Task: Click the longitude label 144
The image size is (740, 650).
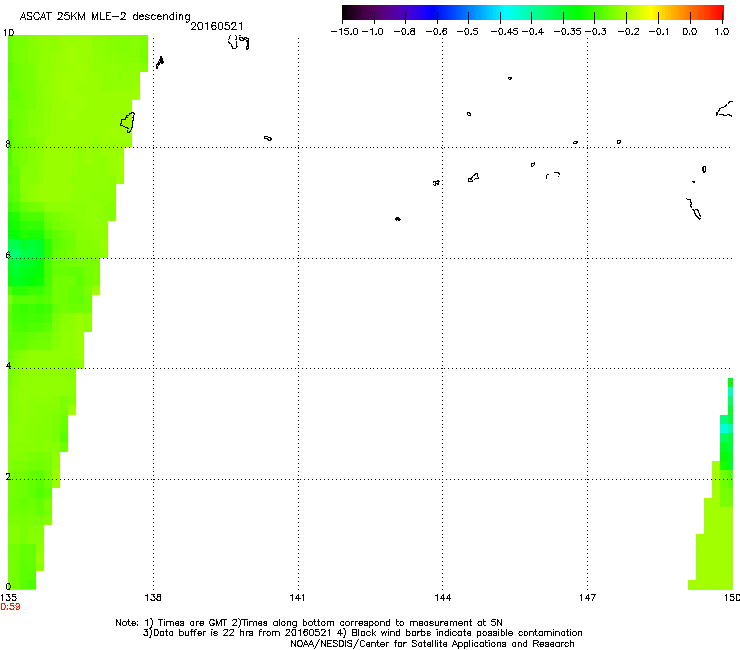Action: (x=443, y=598)
